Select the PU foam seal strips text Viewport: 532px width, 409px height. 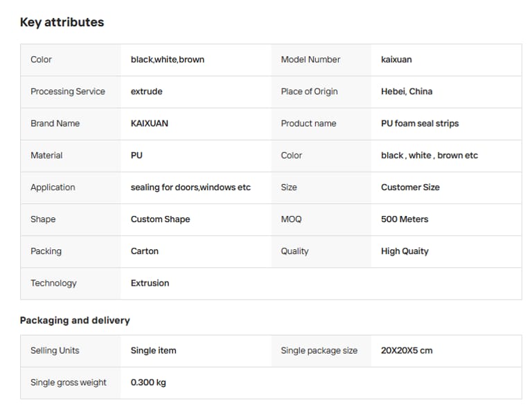click(420, 123)
